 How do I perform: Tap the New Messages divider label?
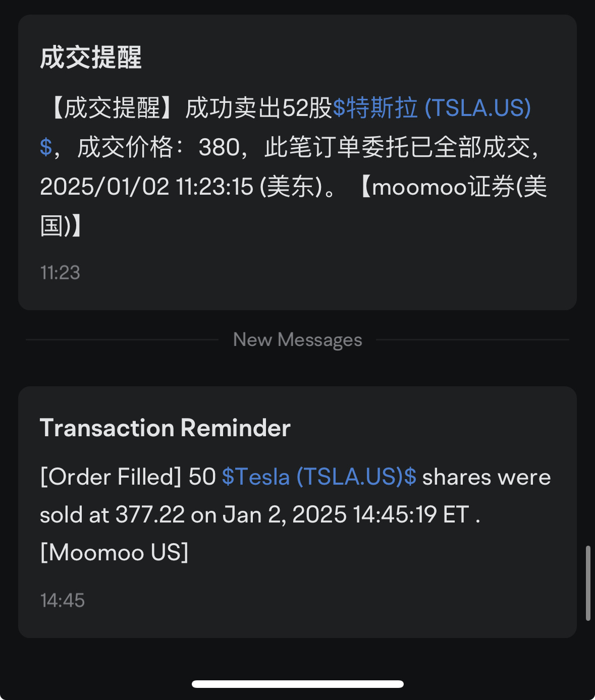(x=298, y=340)
